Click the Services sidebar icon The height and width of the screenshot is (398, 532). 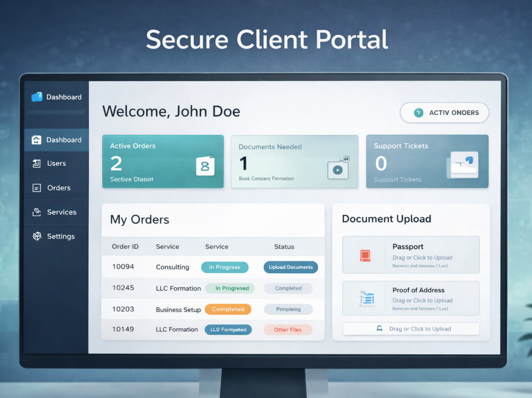[36, 212]
